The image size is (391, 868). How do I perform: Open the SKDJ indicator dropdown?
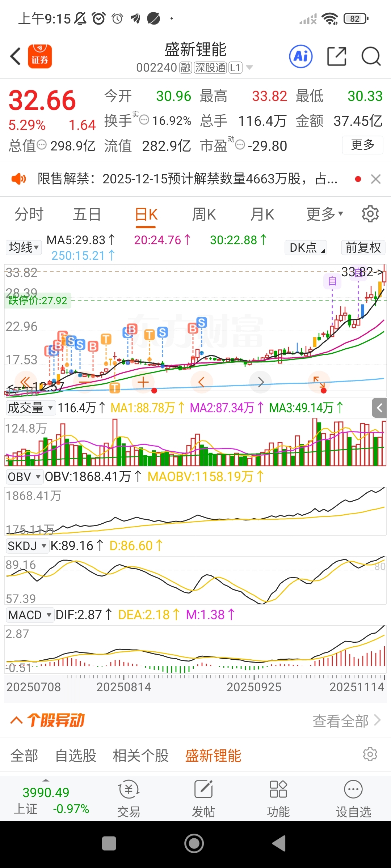tap(27, 546)
